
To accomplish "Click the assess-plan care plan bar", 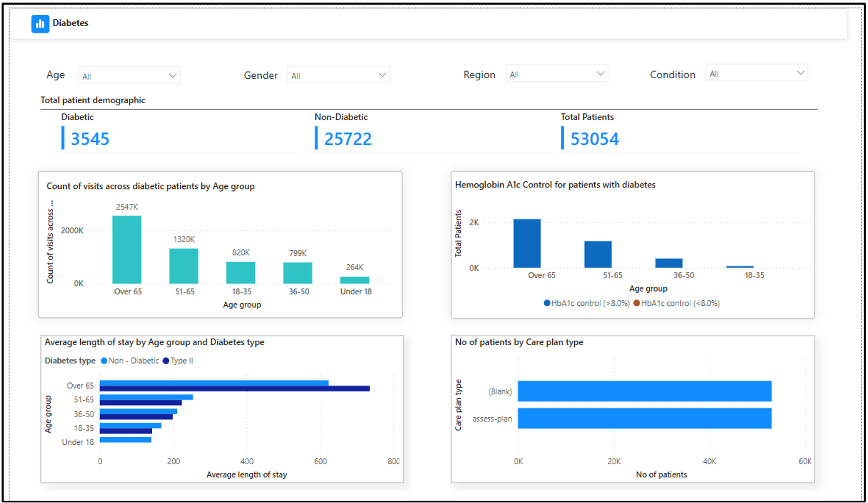I will [x=645, y=418].
